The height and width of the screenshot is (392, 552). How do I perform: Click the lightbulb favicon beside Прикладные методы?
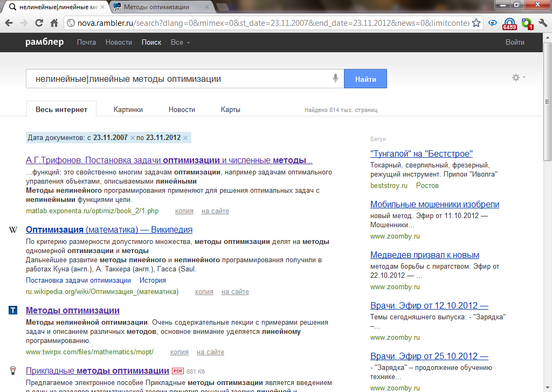pos(13,370)
